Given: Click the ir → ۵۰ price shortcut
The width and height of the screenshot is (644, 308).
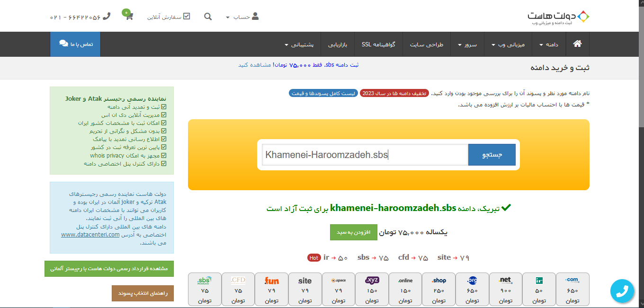Looking at the screenshot, I should [x=336, y=258].
